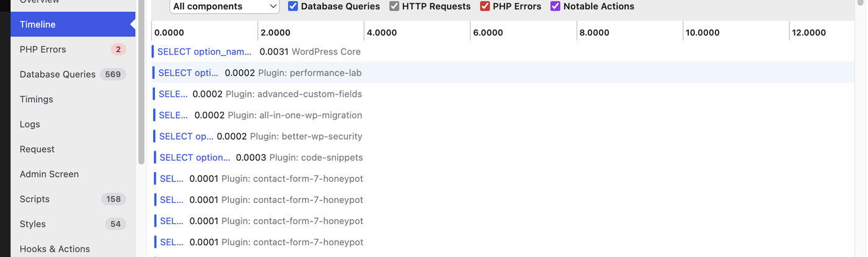Click the 0.0003 duration value
This screenshot has width=868, height=257.
pos(251,157)
